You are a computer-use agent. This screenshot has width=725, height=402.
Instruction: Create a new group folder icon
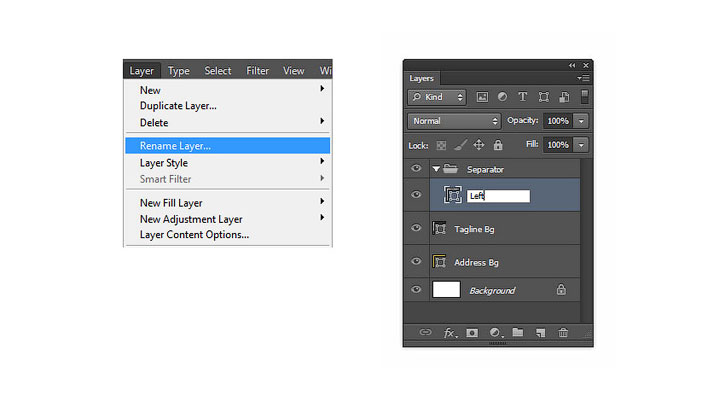point(518,332)
